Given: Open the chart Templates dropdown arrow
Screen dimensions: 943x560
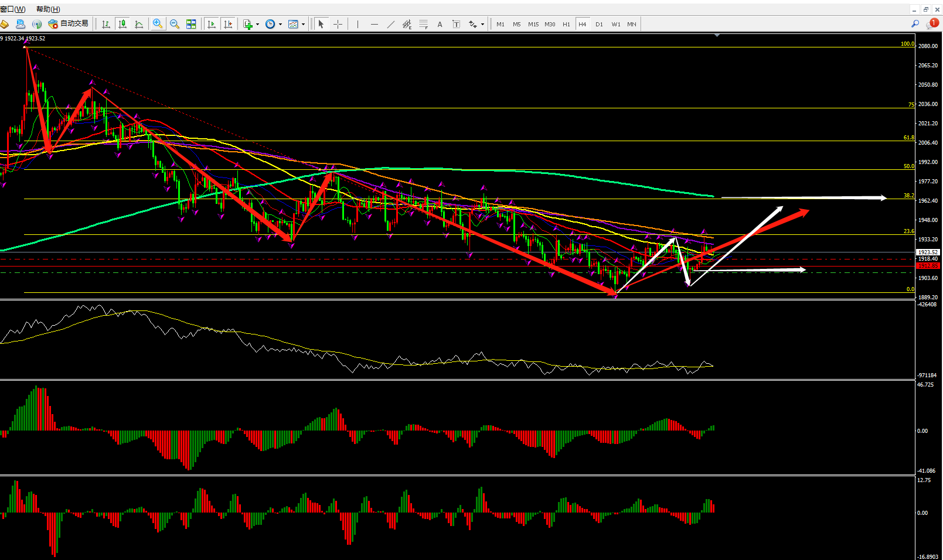Looking at the screenshot, I should tap(303, 25).
